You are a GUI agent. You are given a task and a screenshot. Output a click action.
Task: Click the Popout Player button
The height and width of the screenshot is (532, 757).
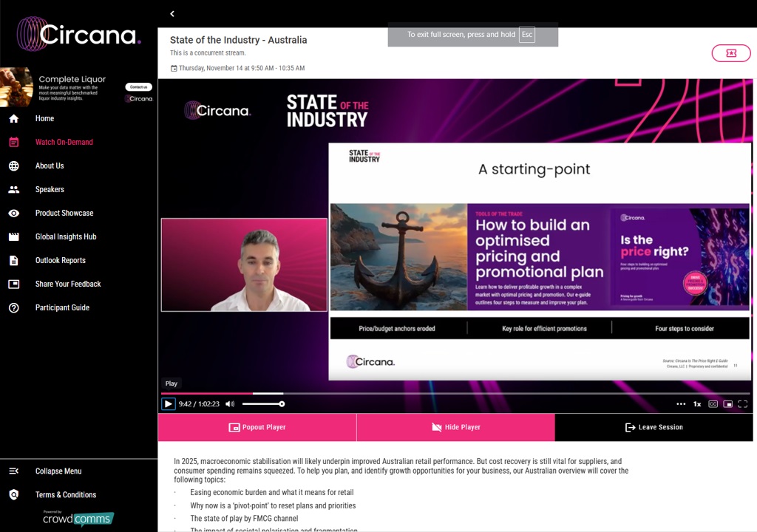257,427
